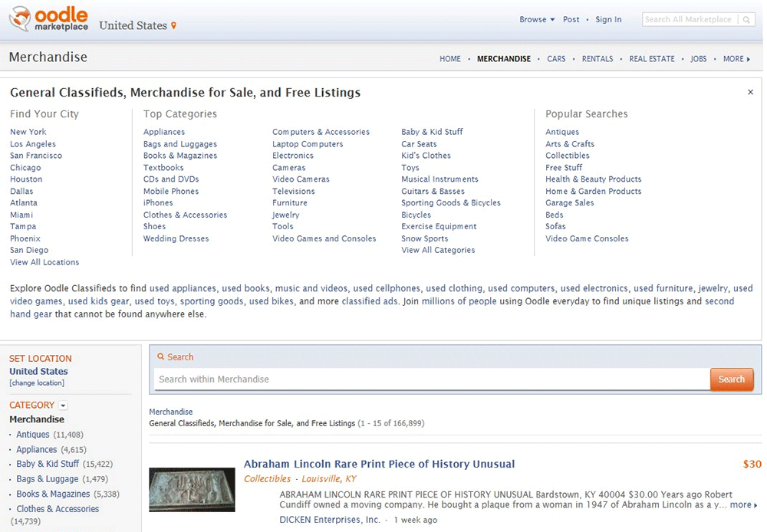
Task: Expand the Category dropdown arrow
Action: click(x=64, y=406)
